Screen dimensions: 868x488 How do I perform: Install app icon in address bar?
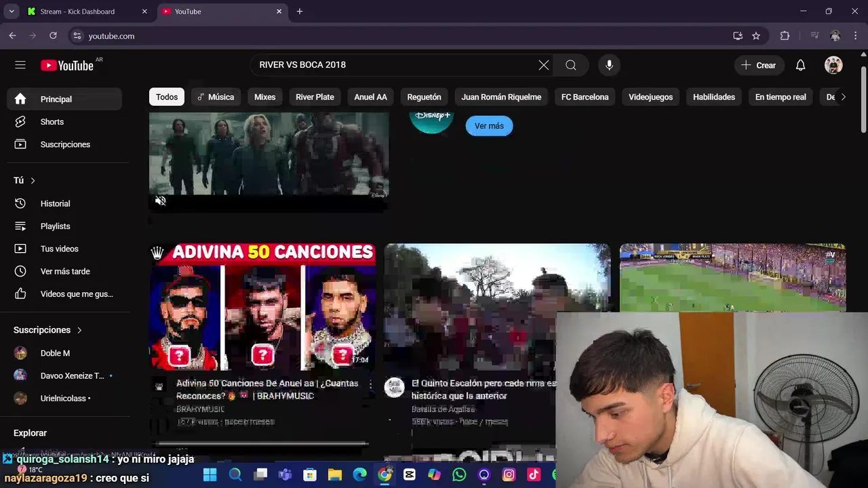coord(738,36)
